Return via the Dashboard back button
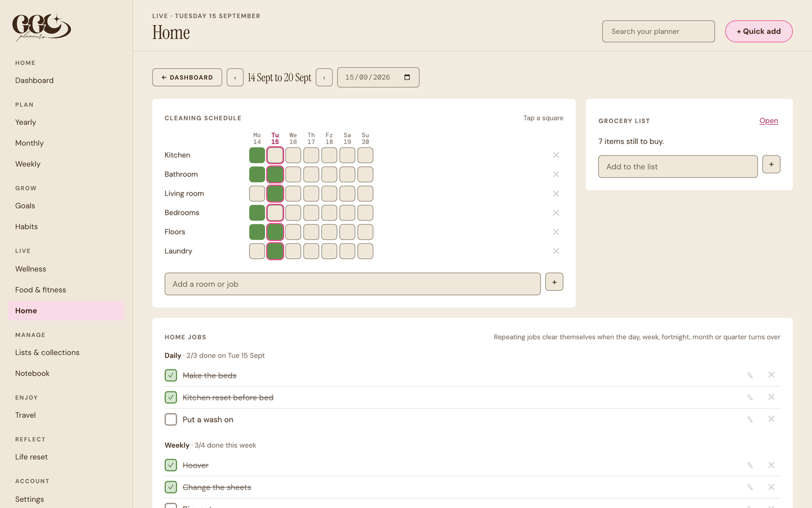This screenshot has width=812, height=508. coord(187,77)
